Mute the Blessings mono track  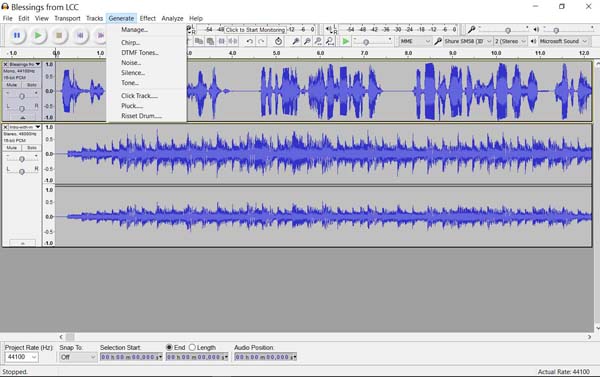(x=12, y=85)
